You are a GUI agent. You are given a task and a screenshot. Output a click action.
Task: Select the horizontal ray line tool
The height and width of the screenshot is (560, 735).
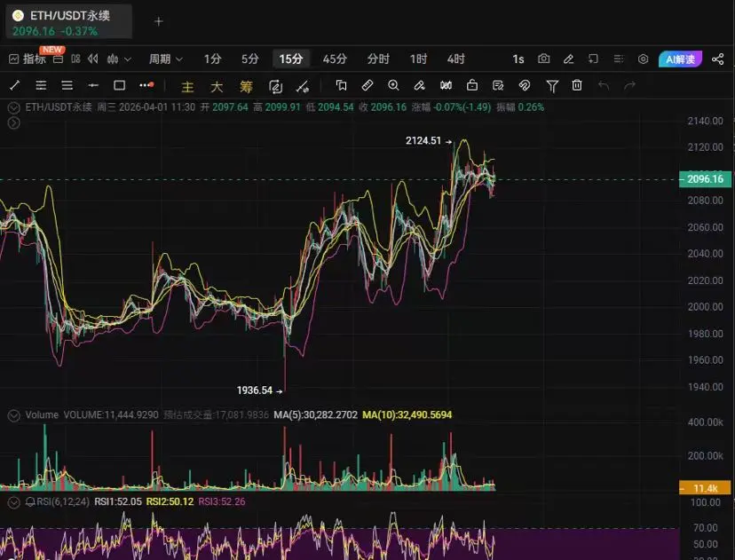coord(93,85)
